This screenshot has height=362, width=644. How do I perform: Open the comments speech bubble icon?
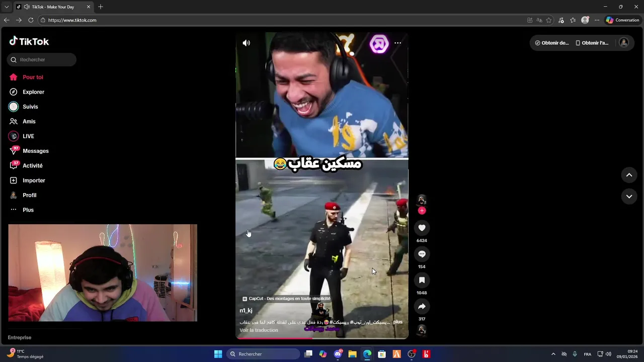[x=422, y=254]
